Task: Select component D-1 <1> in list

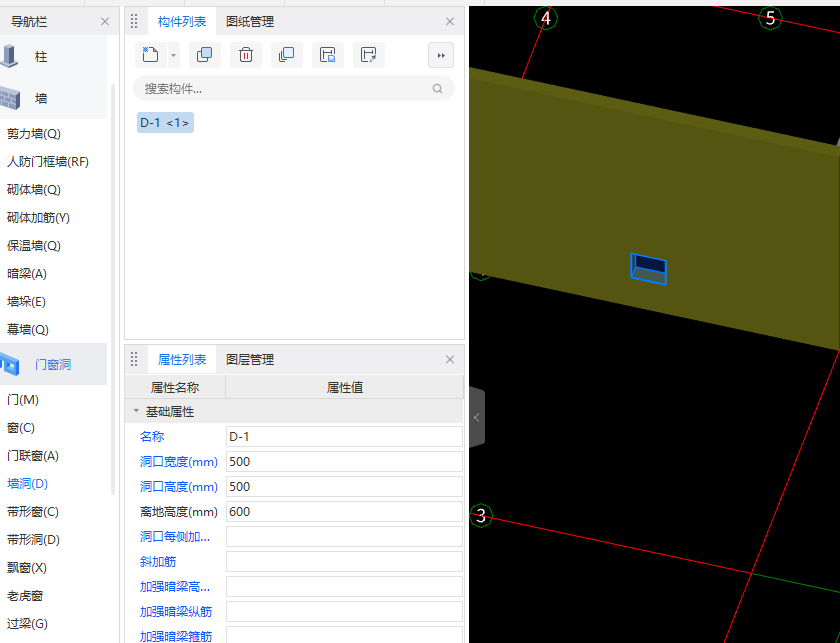Action: (165, 123)
